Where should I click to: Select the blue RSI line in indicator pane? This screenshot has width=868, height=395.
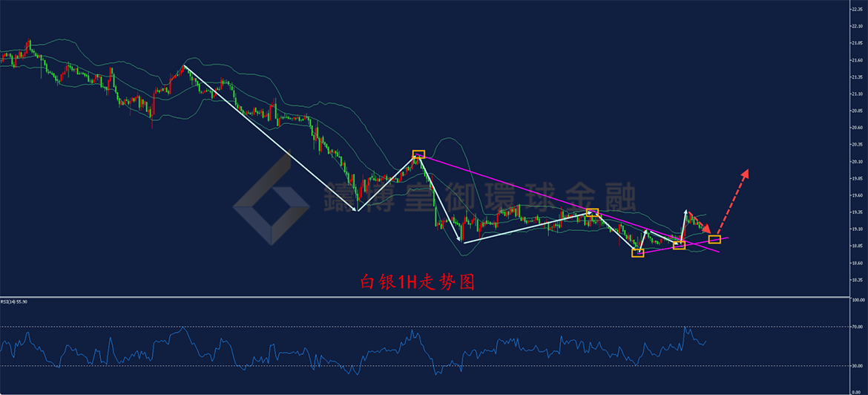(x=355, y=352)
